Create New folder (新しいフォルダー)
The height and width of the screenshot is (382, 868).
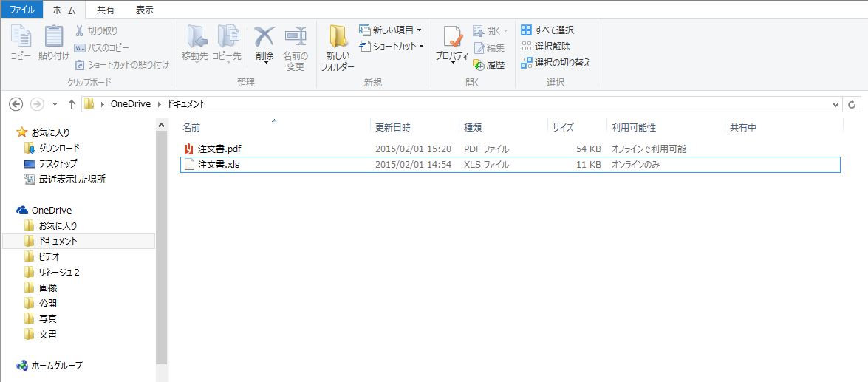[338, 48]
